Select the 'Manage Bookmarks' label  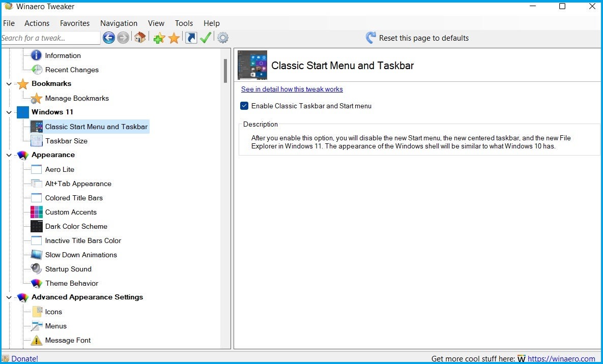(x=77, y=98)
